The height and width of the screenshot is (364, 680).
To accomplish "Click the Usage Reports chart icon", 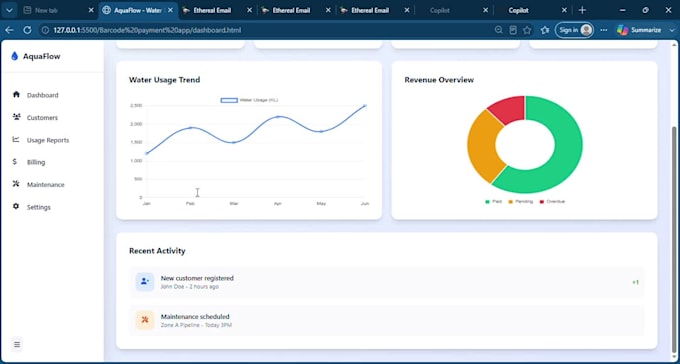I will pos(16,139).
